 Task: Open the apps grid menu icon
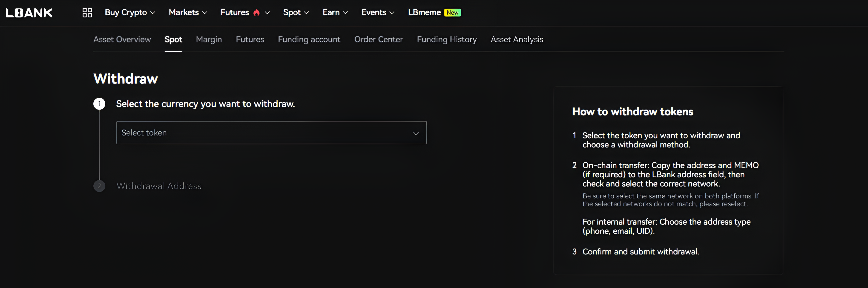click(87, 13)
